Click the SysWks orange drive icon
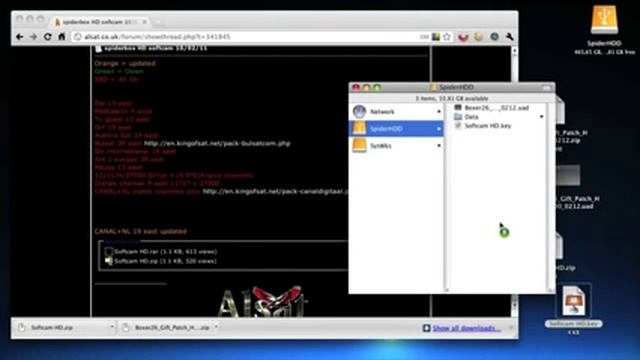The height and width of the screenshot is (360, 640). pyautogui.click(x=360, y=145)
